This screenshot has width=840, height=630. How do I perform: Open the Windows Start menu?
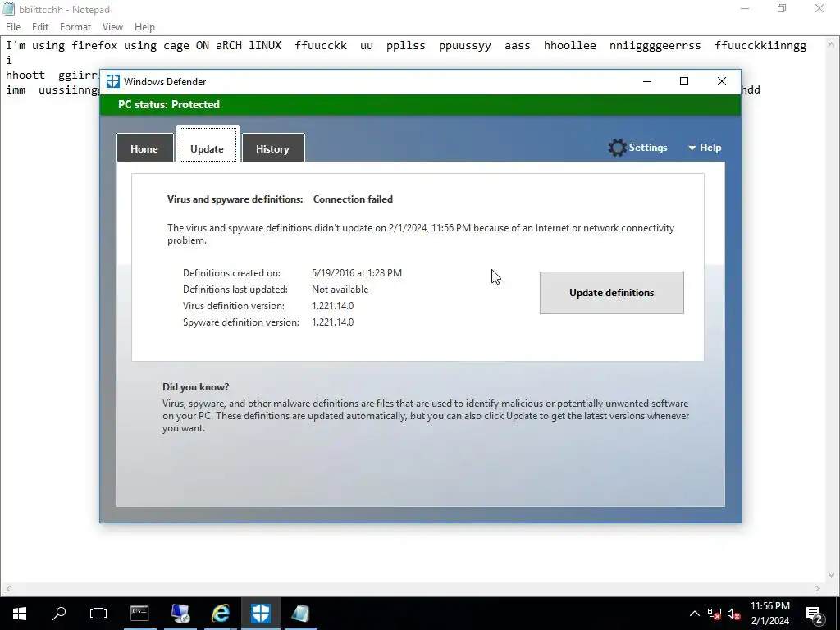[20, 614]
